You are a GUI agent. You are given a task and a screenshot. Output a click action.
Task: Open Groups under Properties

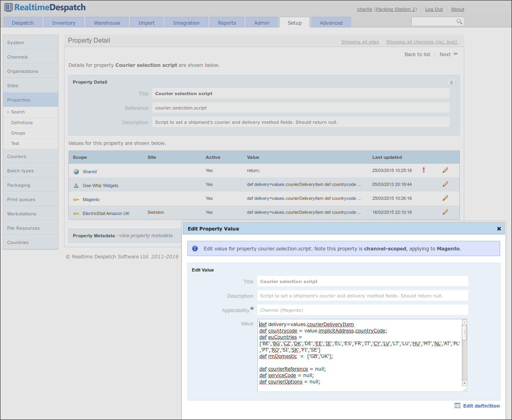point(31,133)
